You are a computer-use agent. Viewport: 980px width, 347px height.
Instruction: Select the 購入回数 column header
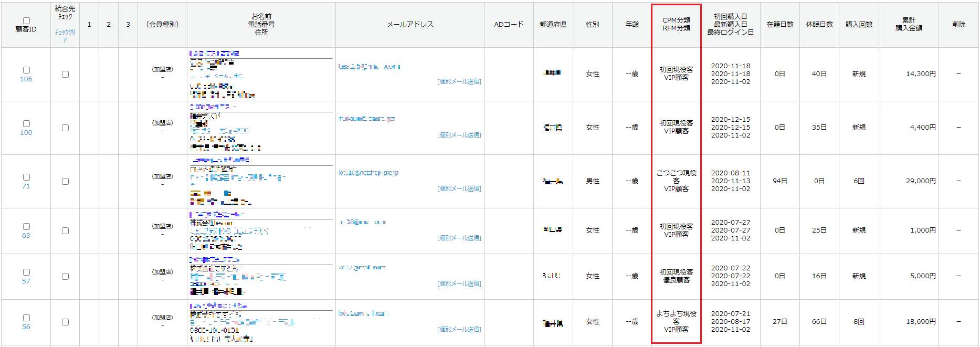tap(859, 24)
